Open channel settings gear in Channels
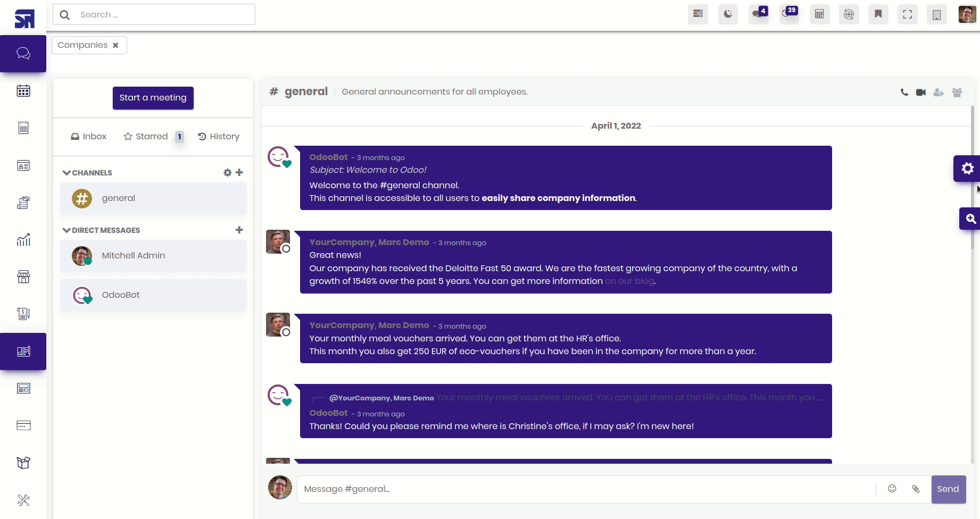Screen dimensions: 980x519 228,172
